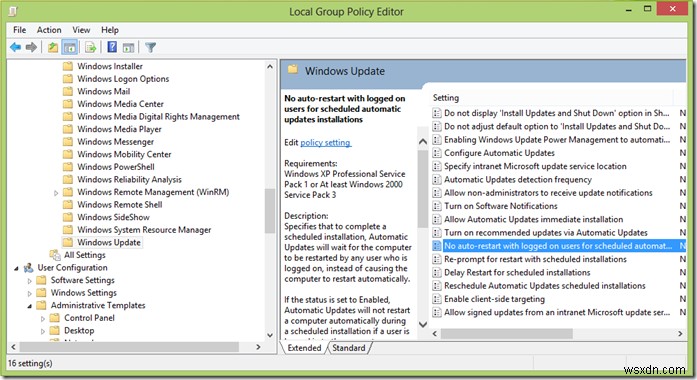Click the description pane's scroll up arrow
This screenshot has width=697, height=380.
click(423, 142)
